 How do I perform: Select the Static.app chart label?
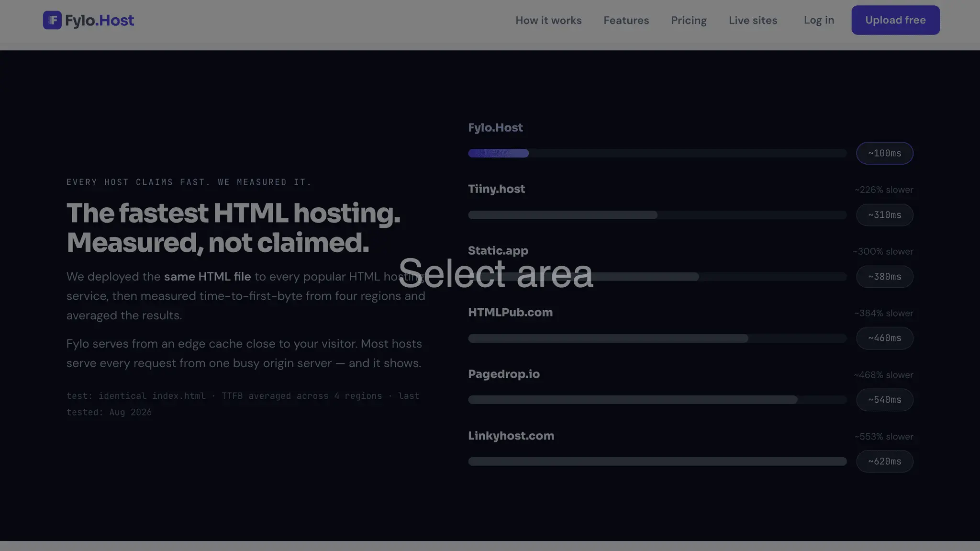point(498,251)
